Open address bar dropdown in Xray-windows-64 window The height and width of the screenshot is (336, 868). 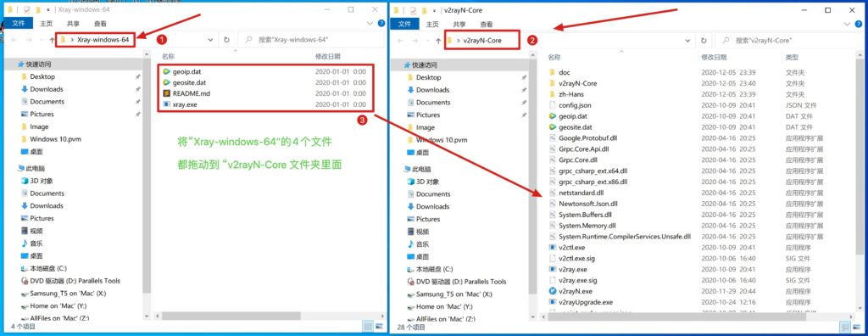pyautogui.click(x=210, y=40)
